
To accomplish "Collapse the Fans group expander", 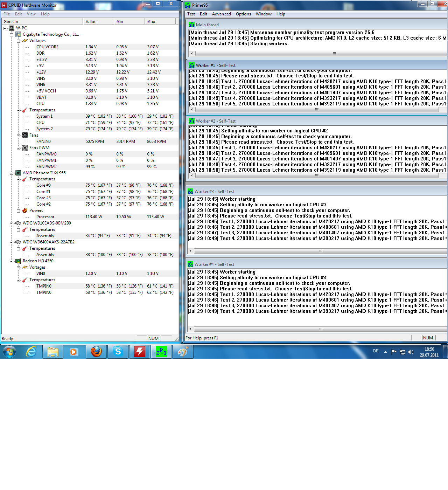I will click(18, 136).
